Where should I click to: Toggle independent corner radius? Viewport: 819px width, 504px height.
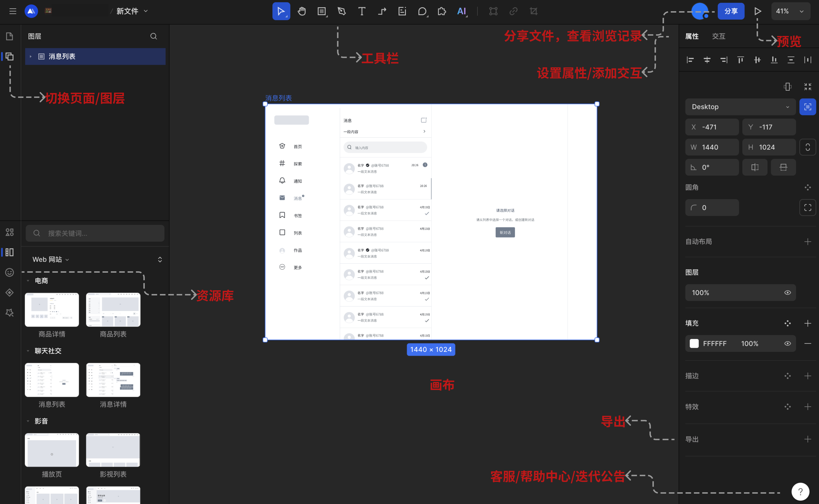click(808, 208)
